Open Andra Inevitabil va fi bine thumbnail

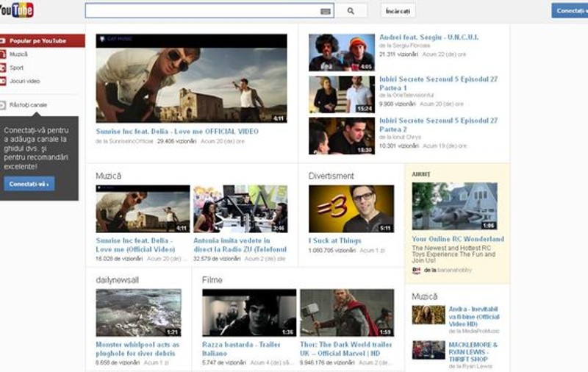[x=429, y=315]
